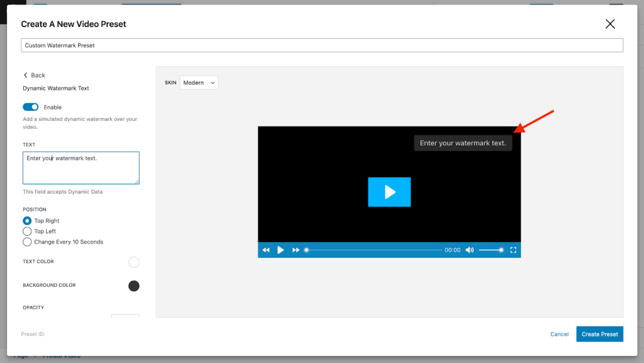Viewport: 644px width, 363px height.
Task: Click the rewind icon in player controls
Action: [266, 250]
